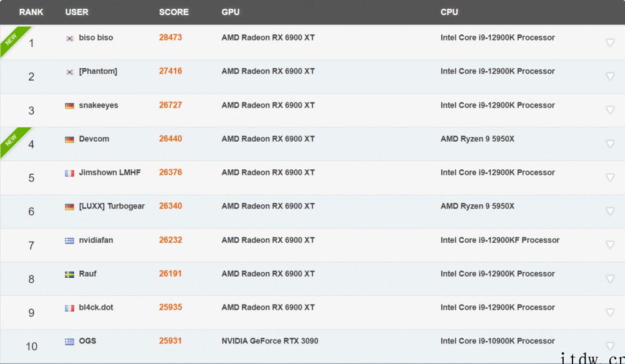This screenshot has height=364, width=625.
Task: Click AMD Radeon RX 6900 XT in Rauf row
Action: (268, 273)
